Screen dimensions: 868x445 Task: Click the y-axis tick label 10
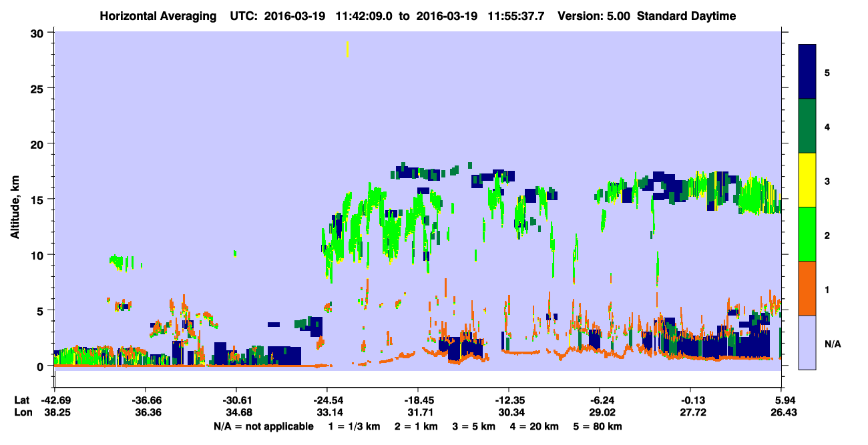coord(39,255)
